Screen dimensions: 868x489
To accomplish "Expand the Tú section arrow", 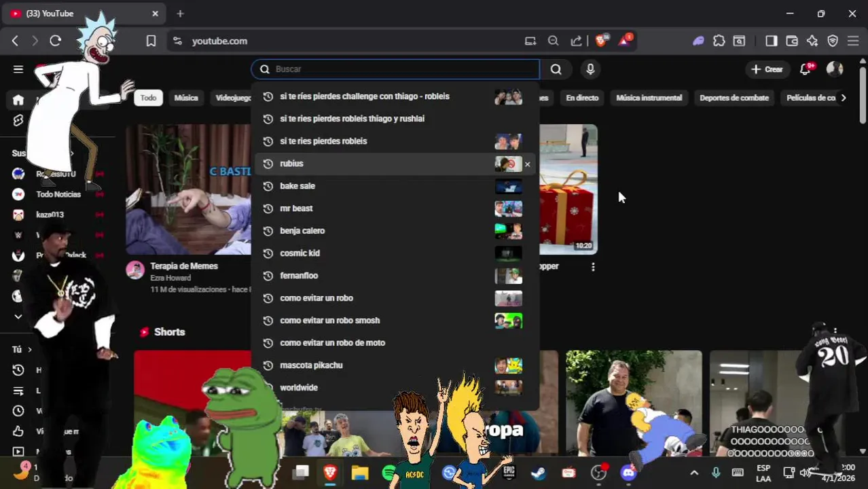I will coord(30,350).
